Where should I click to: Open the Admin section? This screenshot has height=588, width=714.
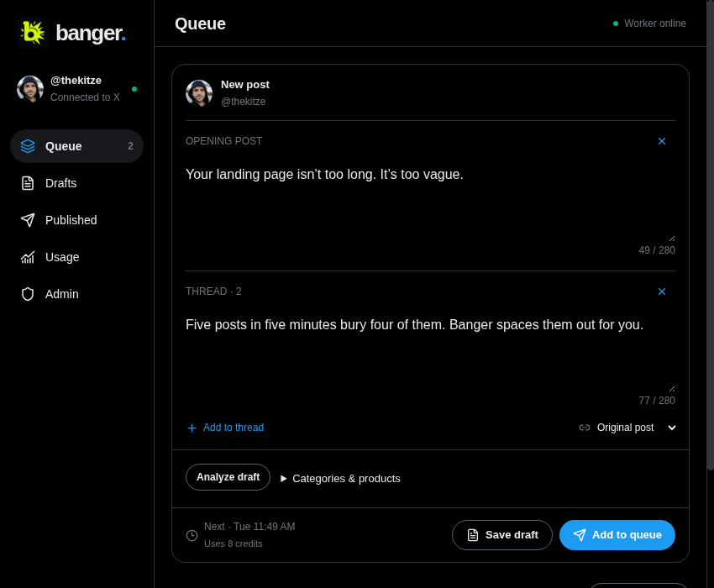[76, 294]
